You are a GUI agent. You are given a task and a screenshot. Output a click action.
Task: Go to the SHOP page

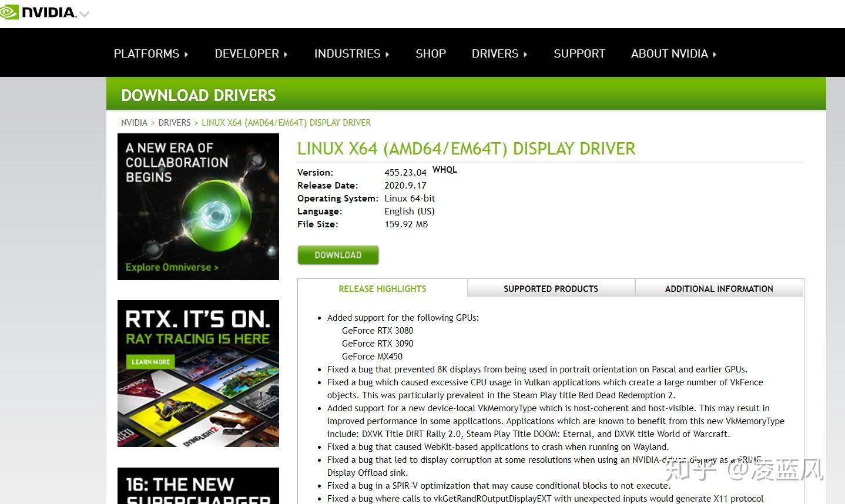(x=431, y=53)
